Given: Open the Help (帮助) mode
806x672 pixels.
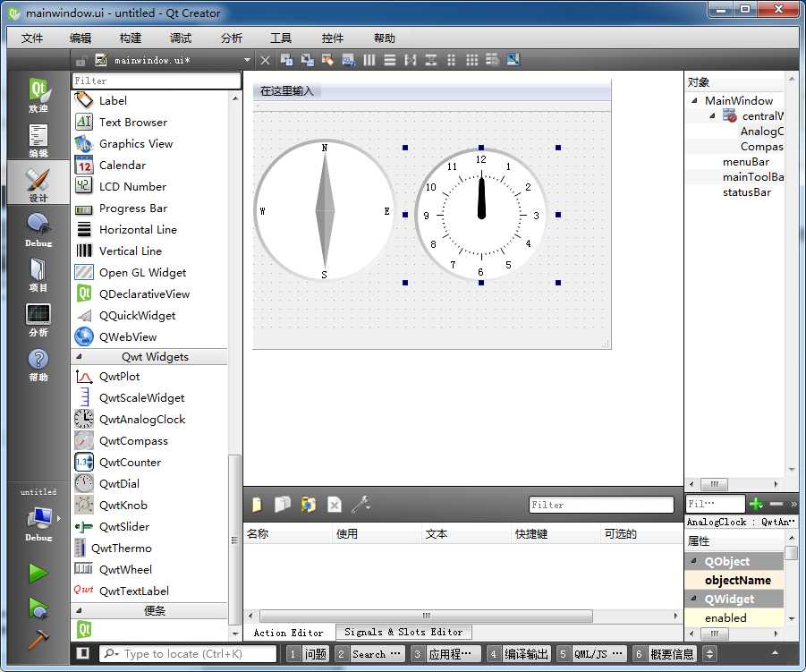Looking at the screenshot, I should pyautogui.click(x=38, y=364).
